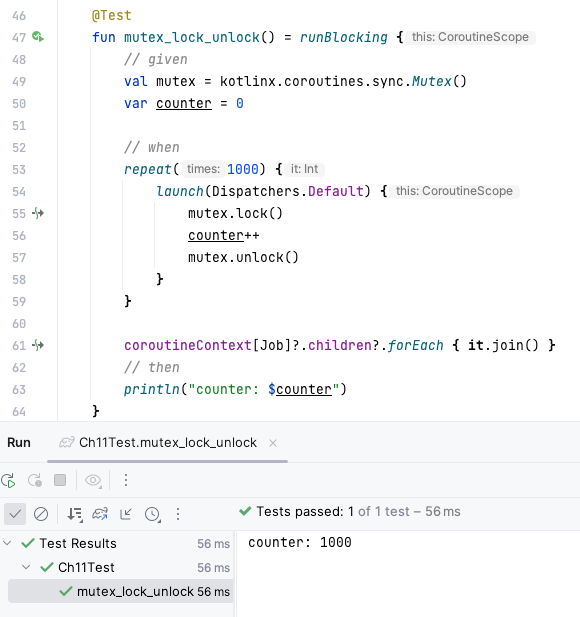Click the 'times:' parameter hint

pos(203,169)
